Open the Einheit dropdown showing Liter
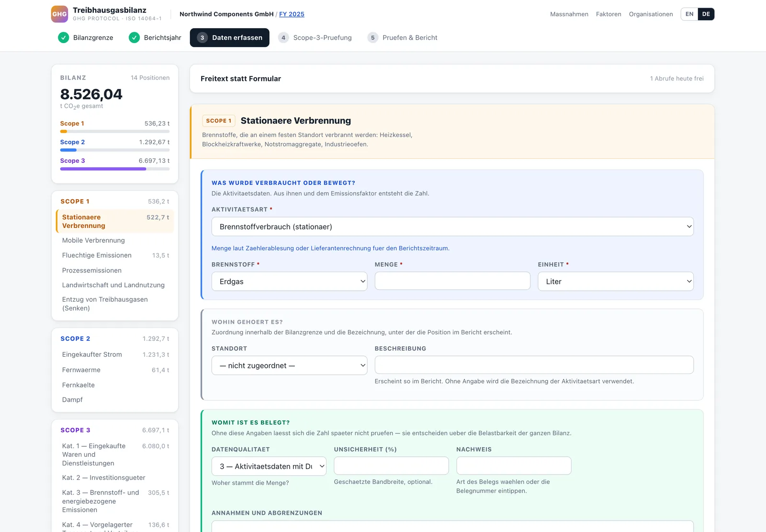This screenshot has width=766, height=532. (x=616, y=282)
